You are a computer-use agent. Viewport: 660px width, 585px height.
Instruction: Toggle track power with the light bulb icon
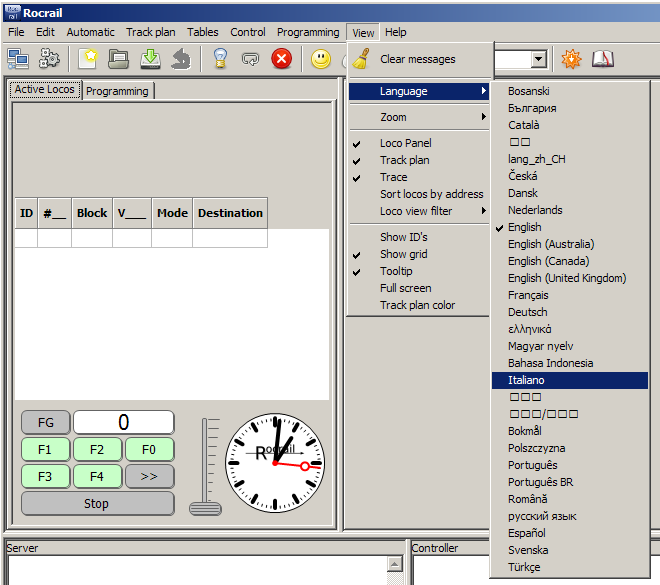(x=220, y=59)
